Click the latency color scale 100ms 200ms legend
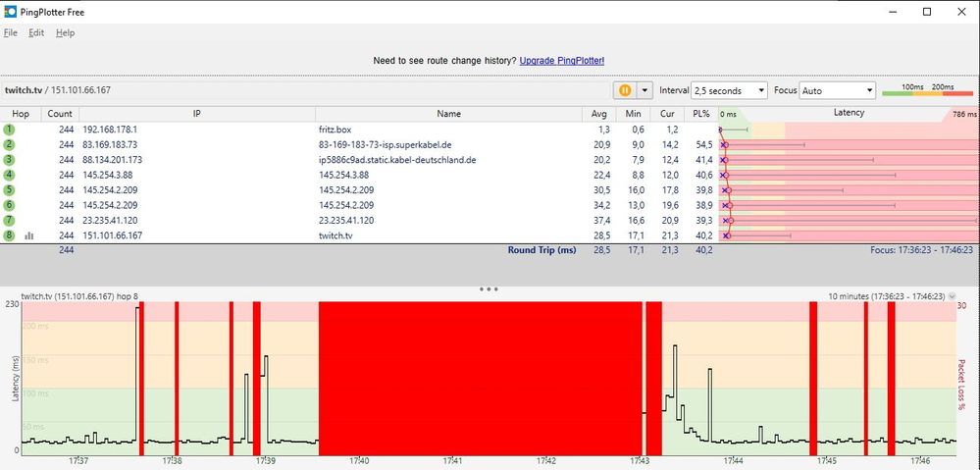The height and width of the screenshot is (470, 980). (x=927, y=90)
